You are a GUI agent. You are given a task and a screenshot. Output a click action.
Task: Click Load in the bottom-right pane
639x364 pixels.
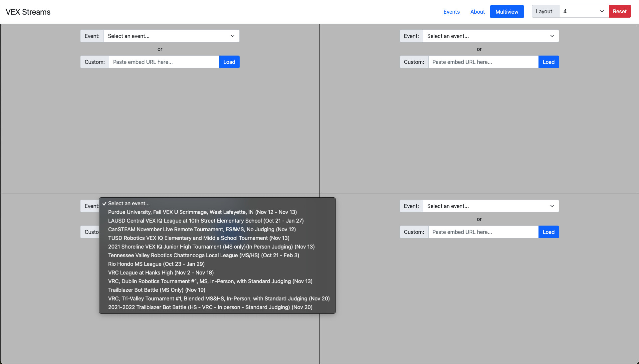548,232
